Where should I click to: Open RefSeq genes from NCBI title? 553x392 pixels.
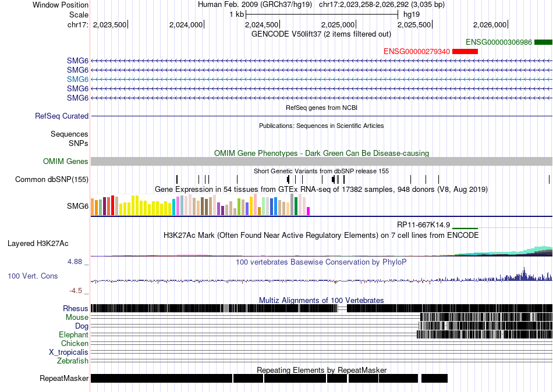pyautogui.click(x=321, y=108)
